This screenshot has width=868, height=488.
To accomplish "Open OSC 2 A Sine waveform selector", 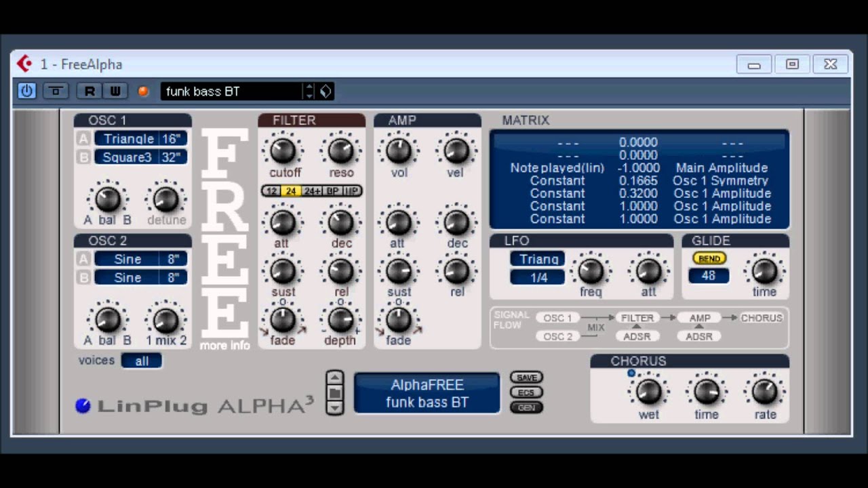I will point(128,259).
